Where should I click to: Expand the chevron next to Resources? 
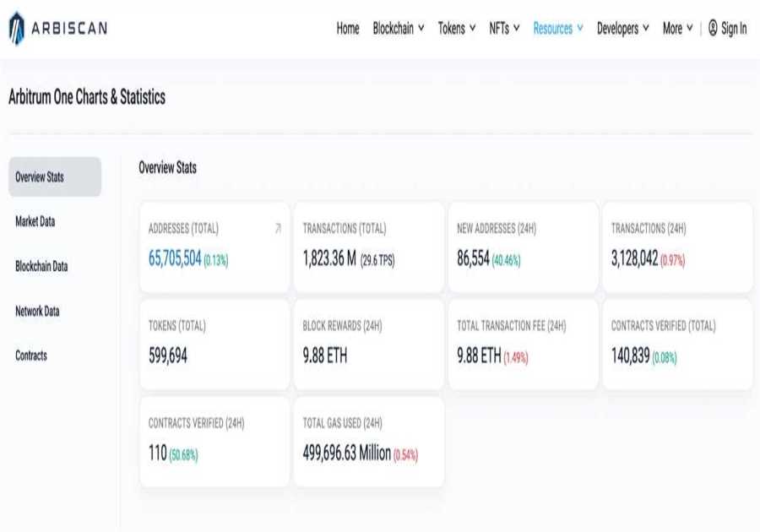579,28
